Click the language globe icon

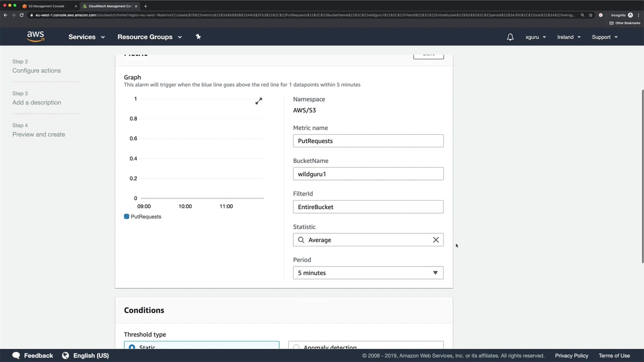65,355
